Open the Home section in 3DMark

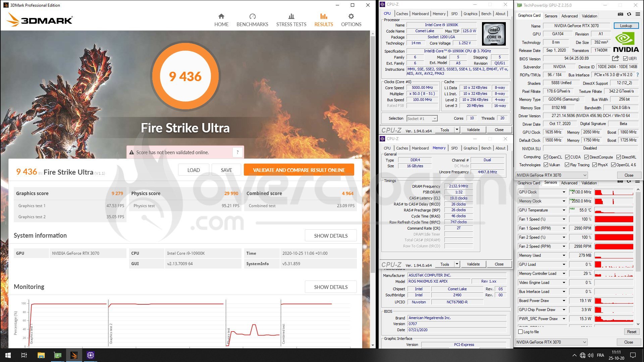tap(221, 20)
